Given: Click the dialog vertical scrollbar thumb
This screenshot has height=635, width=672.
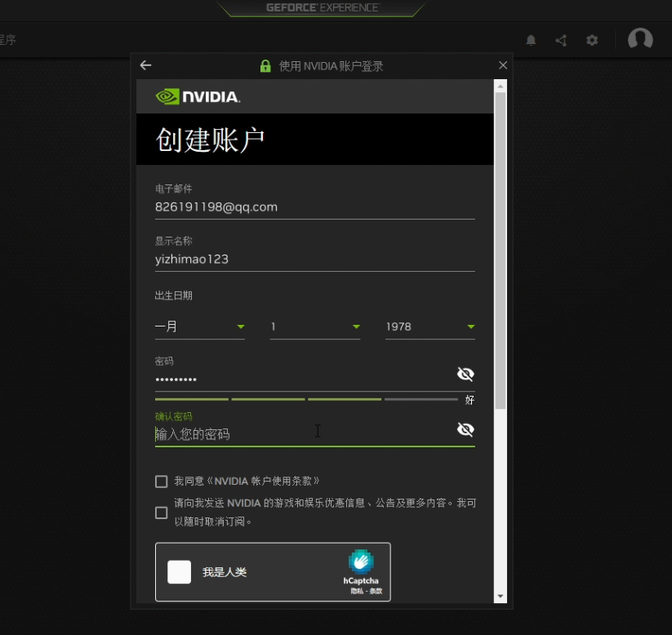Looking at the screenshot, I should pos(501,251).
